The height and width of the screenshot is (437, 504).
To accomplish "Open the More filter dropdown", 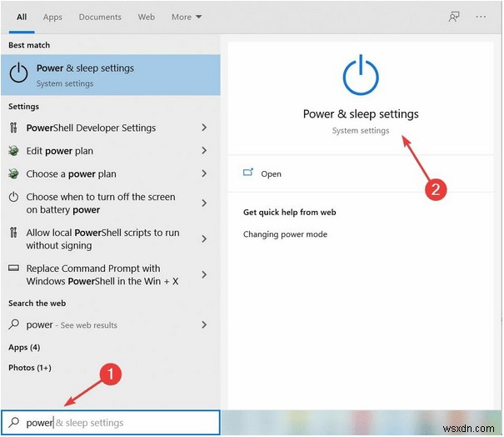I will coord(187,17).
